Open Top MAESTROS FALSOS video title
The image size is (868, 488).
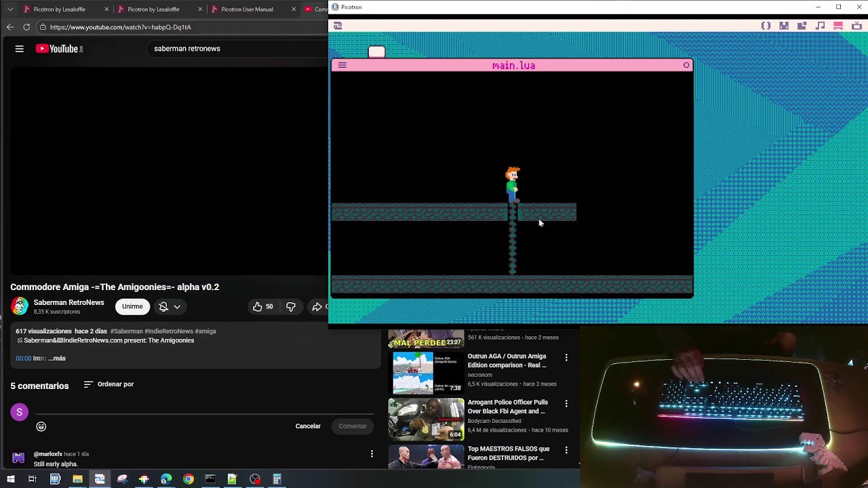(509, 453)
